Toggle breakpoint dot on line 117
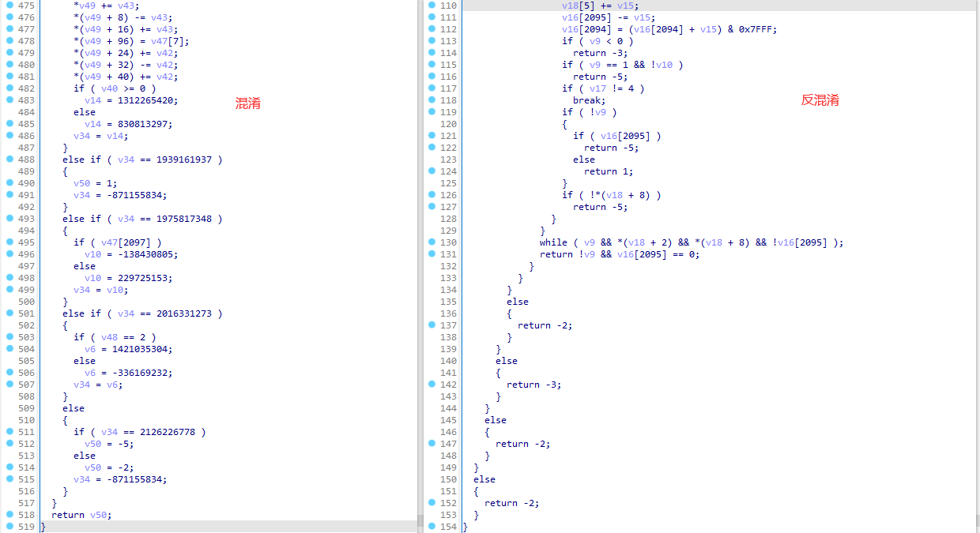 click(432, 88)
